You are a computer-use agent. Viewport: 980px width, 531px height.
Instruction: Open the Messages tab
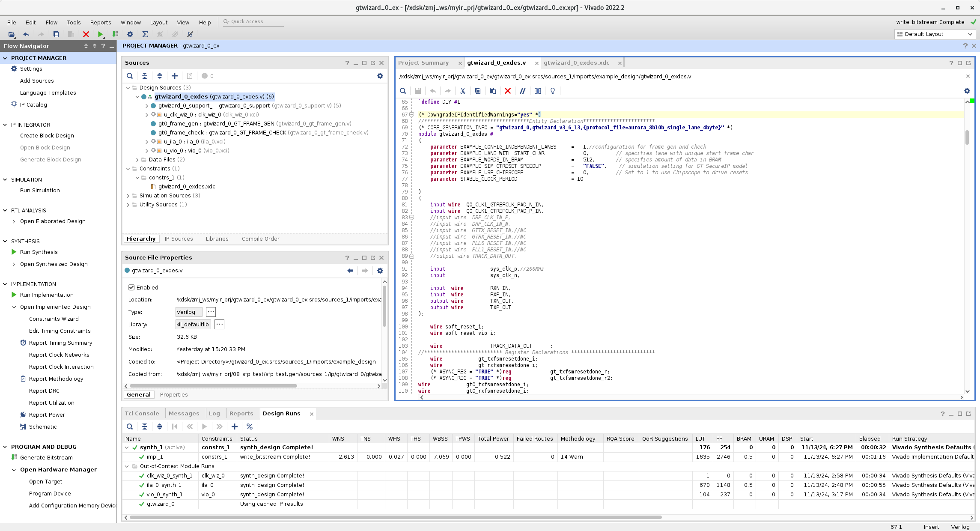pyautogui.click(x=184, y=414)
